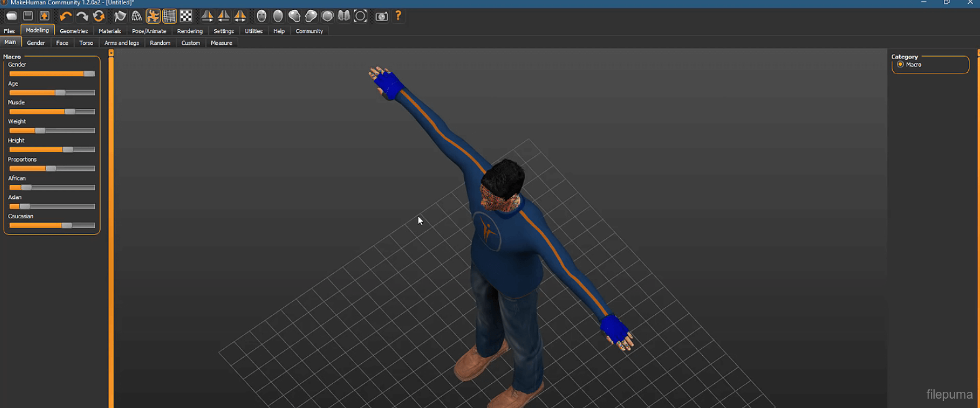
Task: Open the Materials tab
Action: pos(110,31)
